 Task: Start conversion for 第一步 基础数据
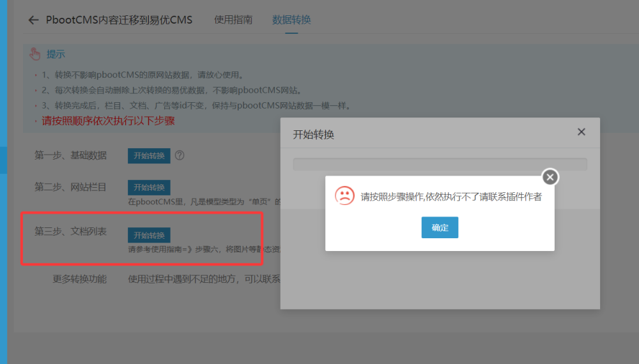point(149,156)
